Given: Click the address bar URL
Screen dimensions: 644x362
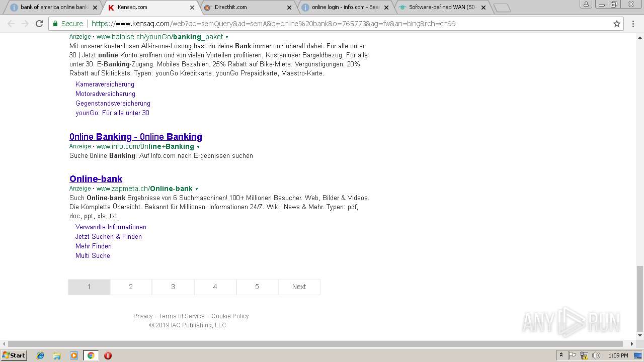Looking at the screenshot, I should [273, 24].
